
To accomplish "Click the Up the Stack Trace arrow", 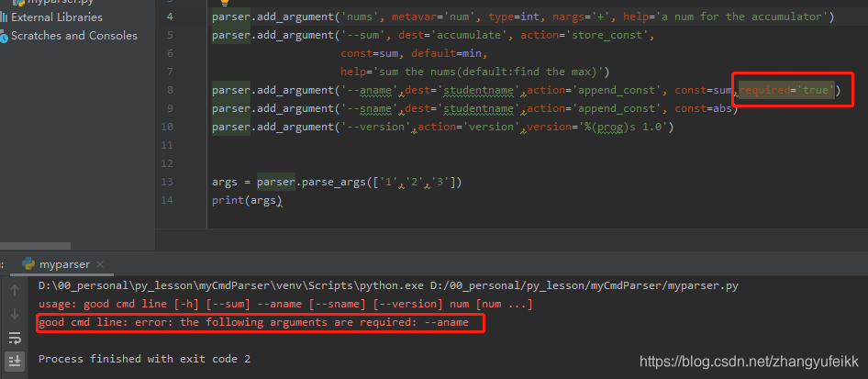I will click(x=15, y=289).
